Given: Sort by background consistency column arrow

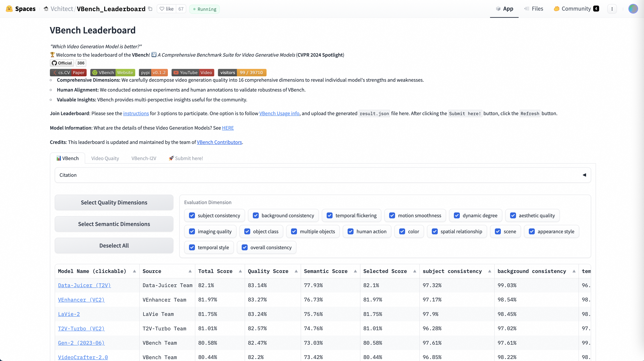Looking at the screenshot, I should (574, 271).
